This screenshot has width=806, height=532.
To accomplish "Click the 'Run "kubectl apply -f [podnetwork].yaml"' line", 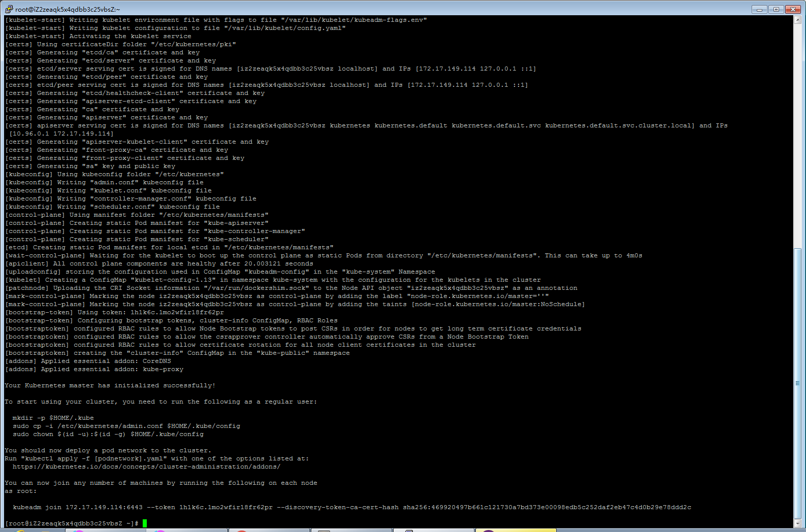I will tap(157, 458).
